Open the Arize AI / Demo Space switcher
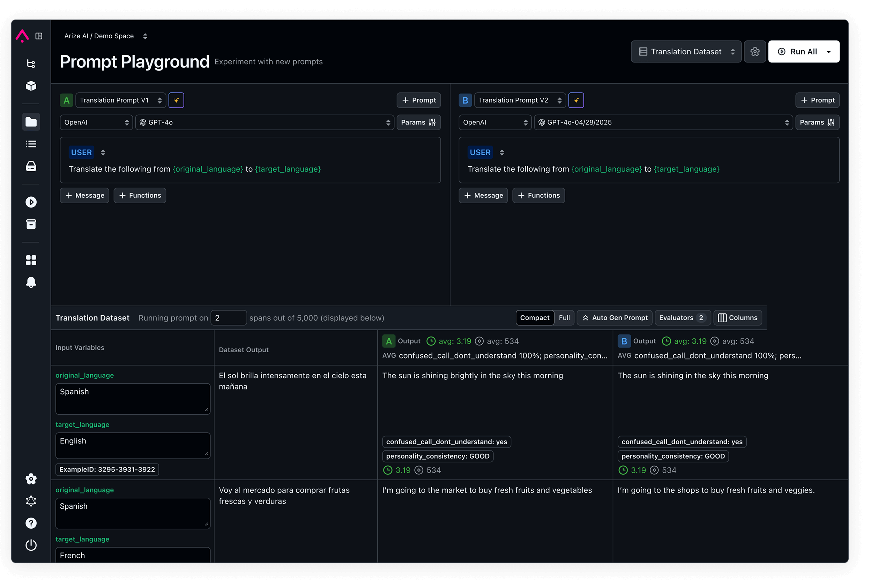This screenshot has height=588, width=871. coord(106,36)
